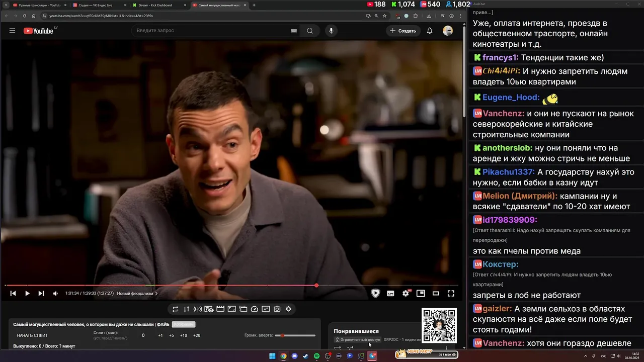Click the sparkle picture icon in the enhancer toolbar

coord(266,309)
